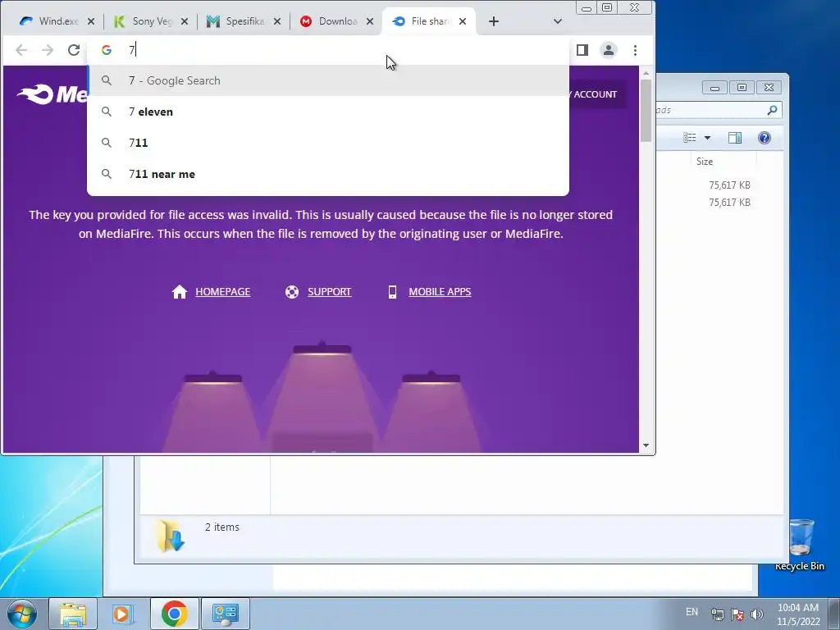Select the '7 - Google Search' suggestion
Viewport: 840px width, 630px height.
coord(328,80)
